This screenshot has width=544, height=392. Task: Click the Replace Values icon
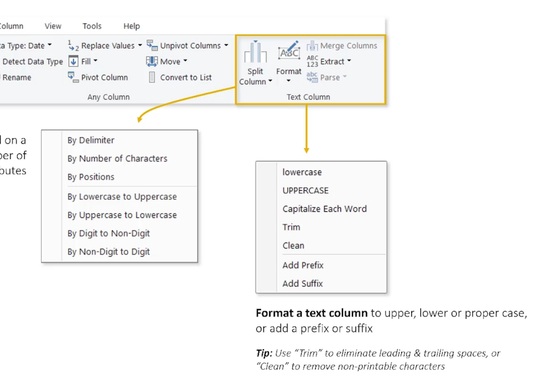[73, 45]
